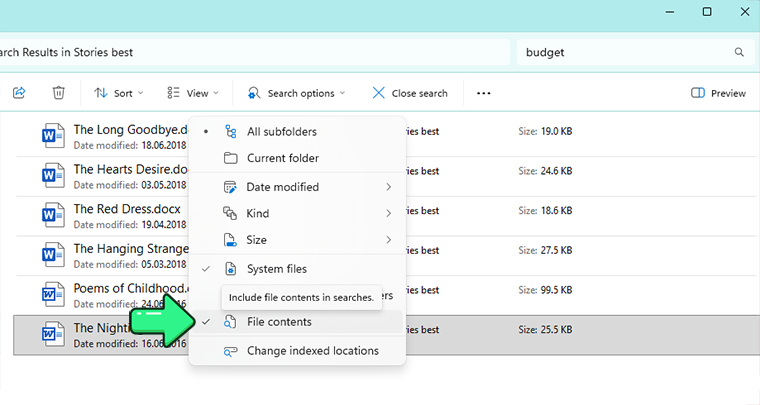Click Date modified 18.06.2018 text
The image size is (760, 405).
pos(130,145)
